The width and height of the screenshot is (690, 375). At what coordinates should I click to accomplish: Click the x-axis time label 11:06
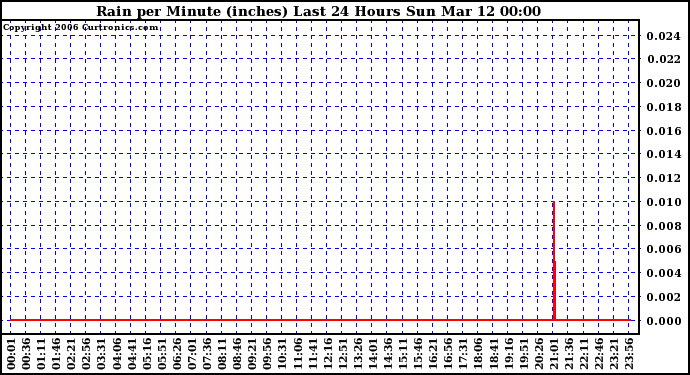click(298, 354)
